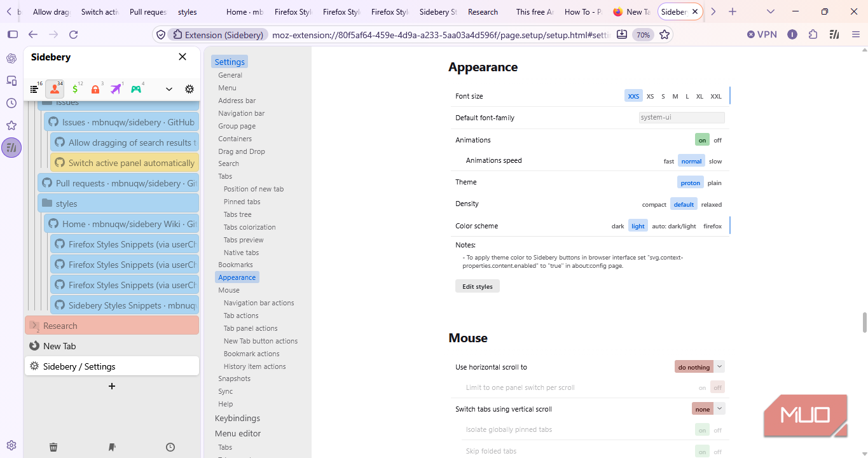This screenshot has height=458, width=868.
Task: Set font size to XXL
Action: (716, 96)
